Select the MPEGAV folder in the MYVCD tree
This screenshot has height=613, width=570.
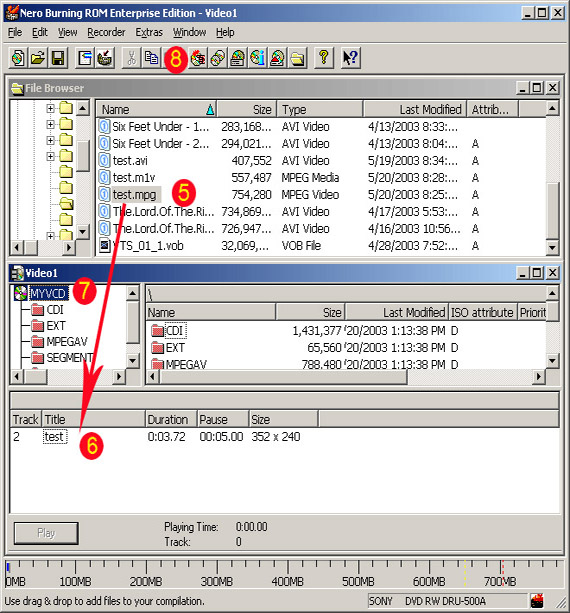tap(66, 342)
